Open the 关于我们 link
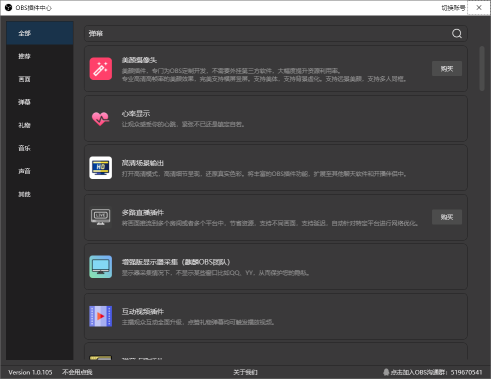This screenshot has width=491, height=379. pyautogui.click(x=245, y=372)
